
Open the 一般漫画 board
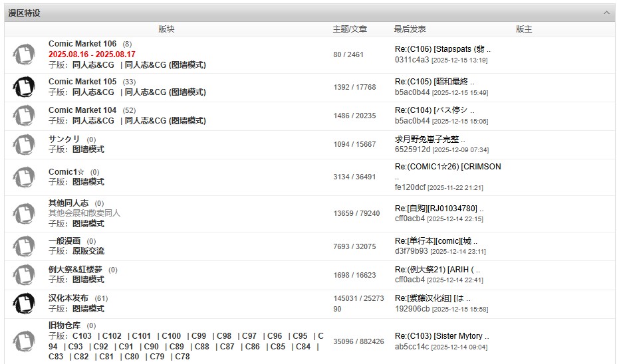click(64, 240)
